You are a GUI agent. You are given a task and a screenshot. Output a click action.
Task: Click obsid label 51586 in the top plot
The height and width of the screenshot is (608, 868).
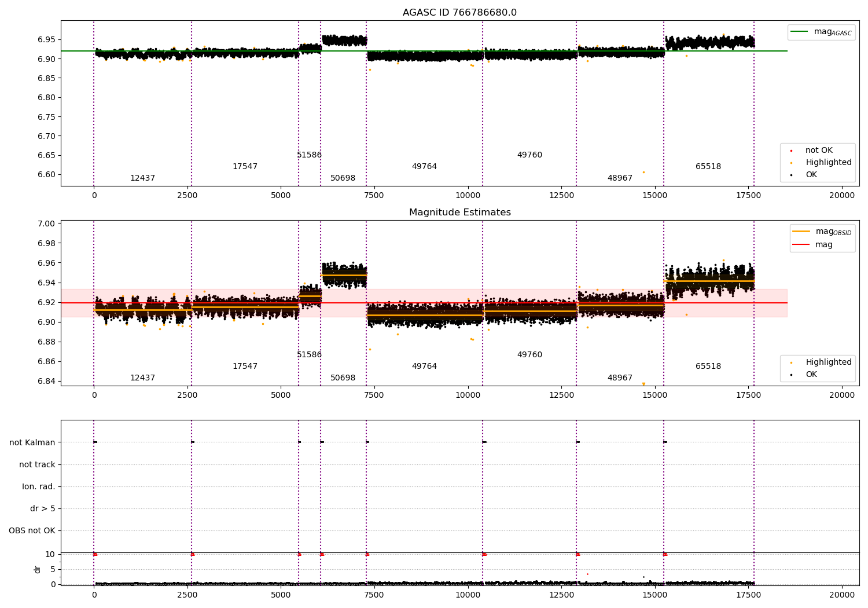tap(309, 155)
